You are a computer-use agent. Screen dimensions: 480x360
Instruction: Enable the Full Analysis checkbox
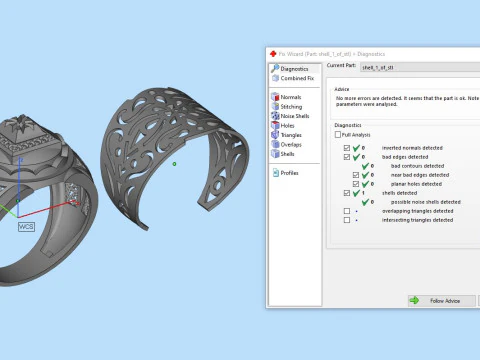click(338, 134)
